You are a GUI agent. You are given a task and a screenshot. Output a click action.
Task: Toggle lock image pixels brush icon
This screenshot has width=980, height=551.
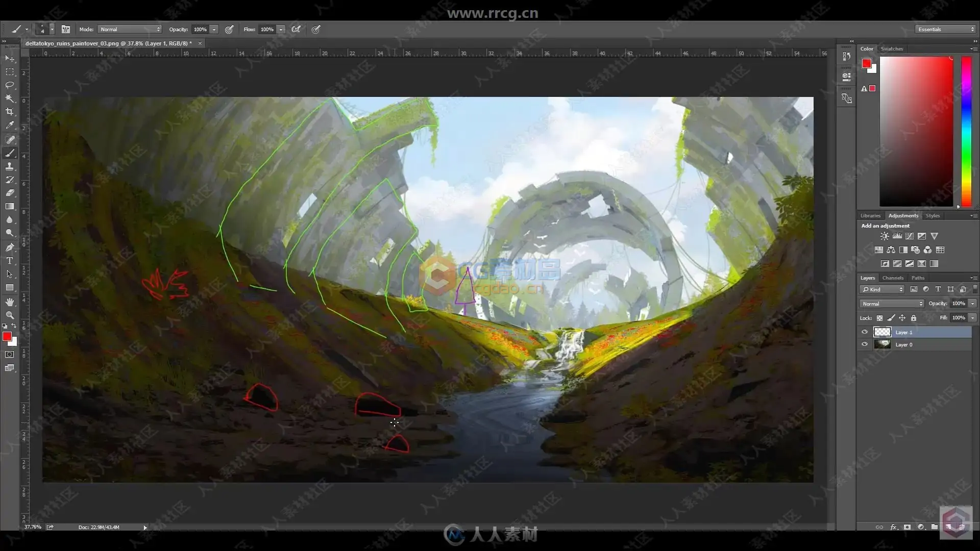click(x=891, y=318)
